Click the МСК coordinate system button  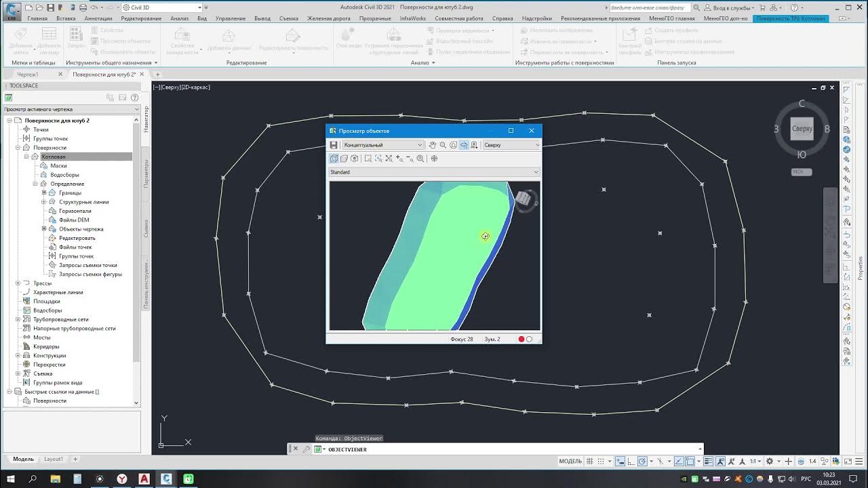(x=802, y=171)
